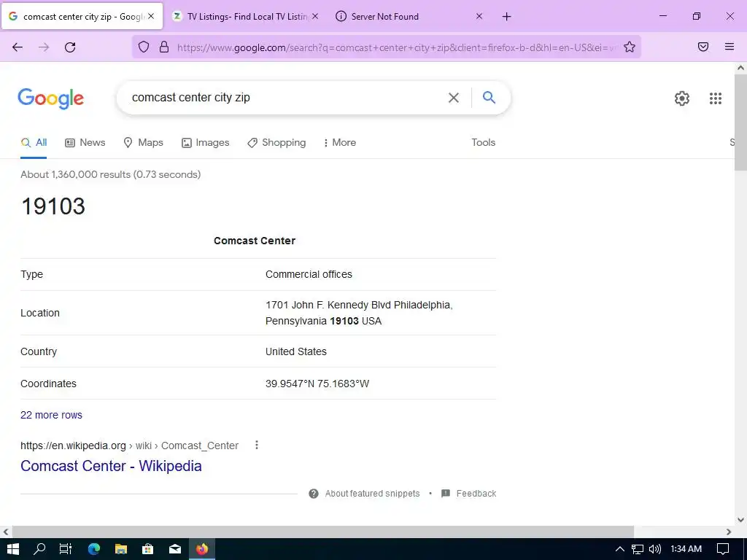This screenshot has height=560, width=747.
Task: Open Task View on the taskbar
Action: pos(66,549)
